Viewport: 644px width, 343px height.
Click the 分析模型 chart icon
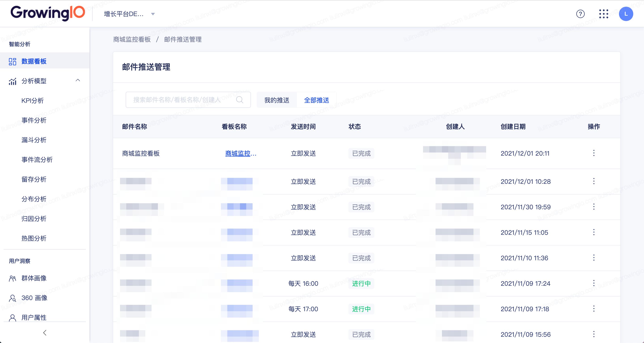click(13, 81)
